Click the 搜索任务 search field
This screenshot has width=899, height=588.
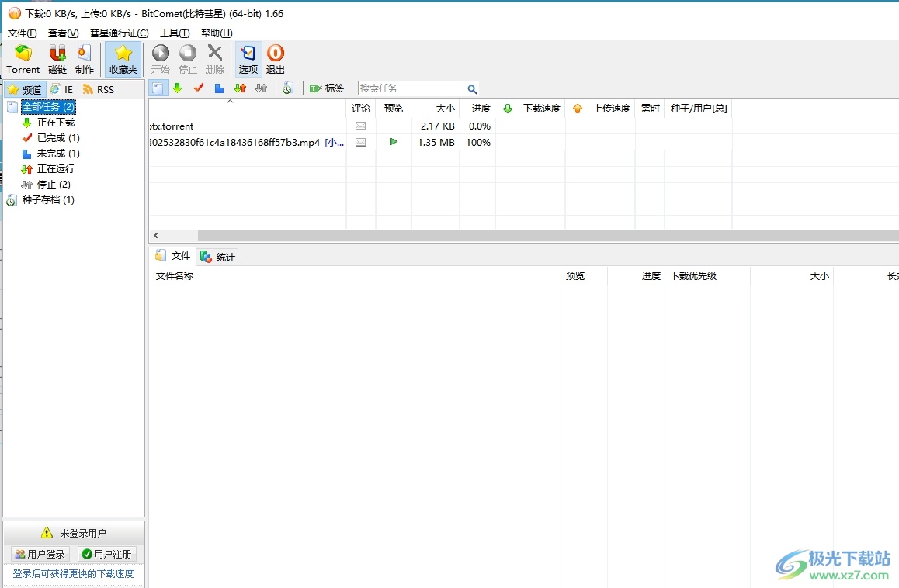[411, 88]
